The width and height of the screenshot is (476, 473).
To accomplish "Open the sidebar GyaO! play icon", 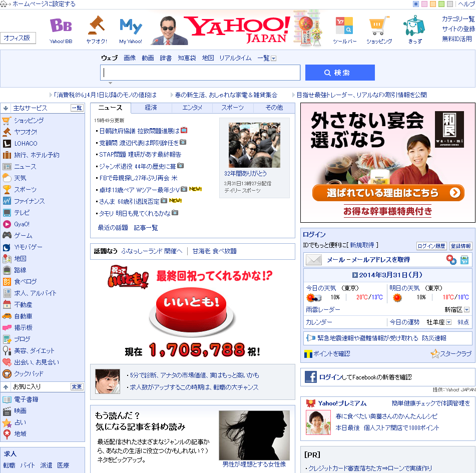I will pyautogui.click(x=7, y=224).
